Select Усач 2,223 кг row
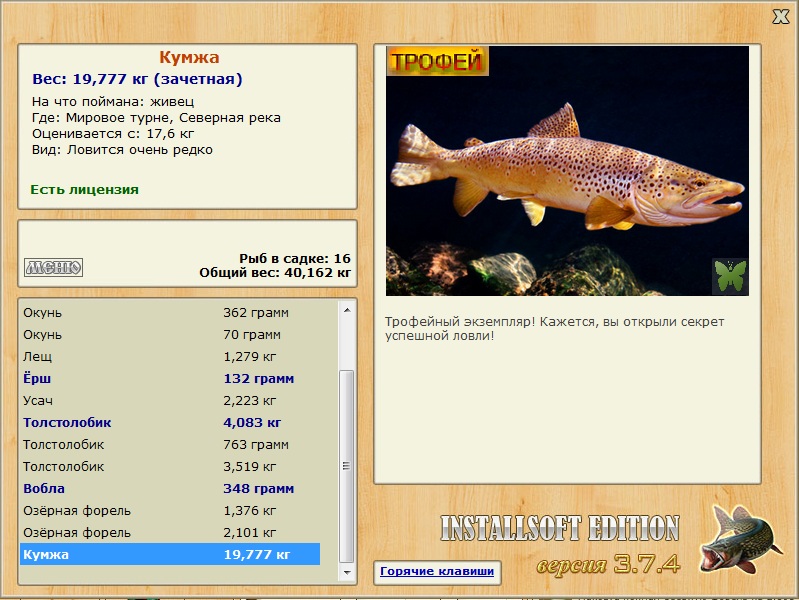This screenshot has width=799, height=600. [170, 401]
